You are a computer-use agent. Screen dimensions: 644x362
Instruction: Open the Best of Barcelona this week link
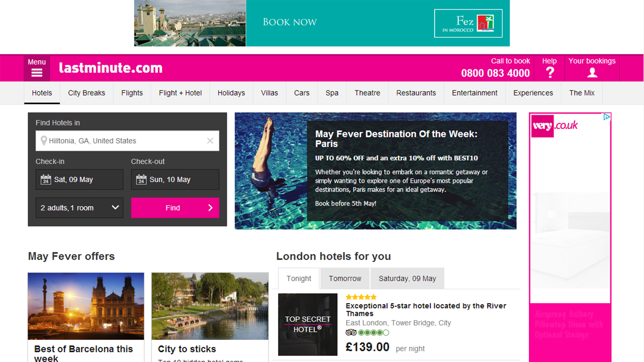[x=84, y=353]
